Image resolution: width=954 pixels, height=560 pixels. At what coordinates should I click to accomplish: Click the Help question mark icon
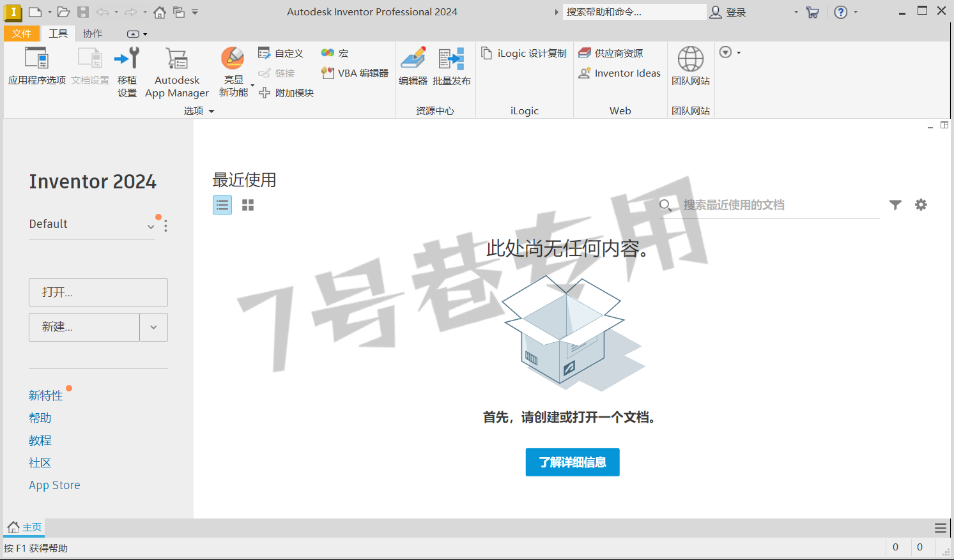[x=841, y=12]
